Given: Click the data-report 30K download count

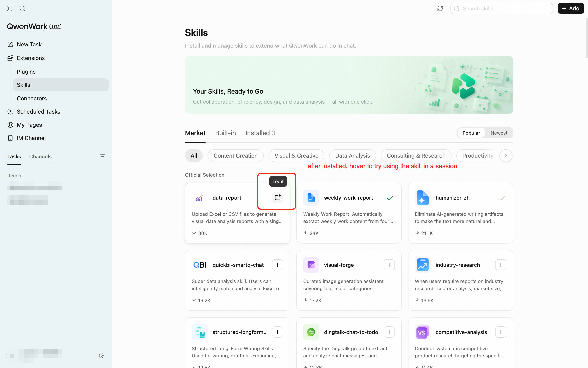Looking at the screenshot, I should [200, 233].
